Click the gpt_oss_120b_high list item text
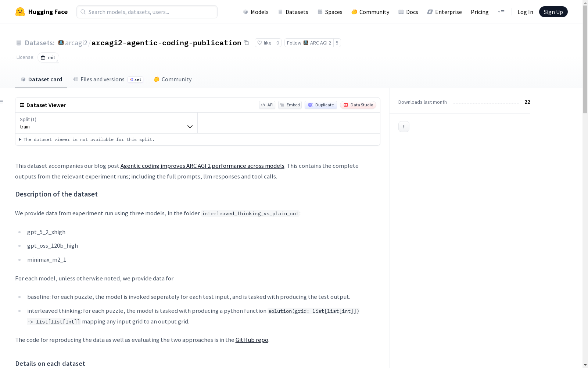The height and width of the screenshot is (368, 588). point(53,245)
